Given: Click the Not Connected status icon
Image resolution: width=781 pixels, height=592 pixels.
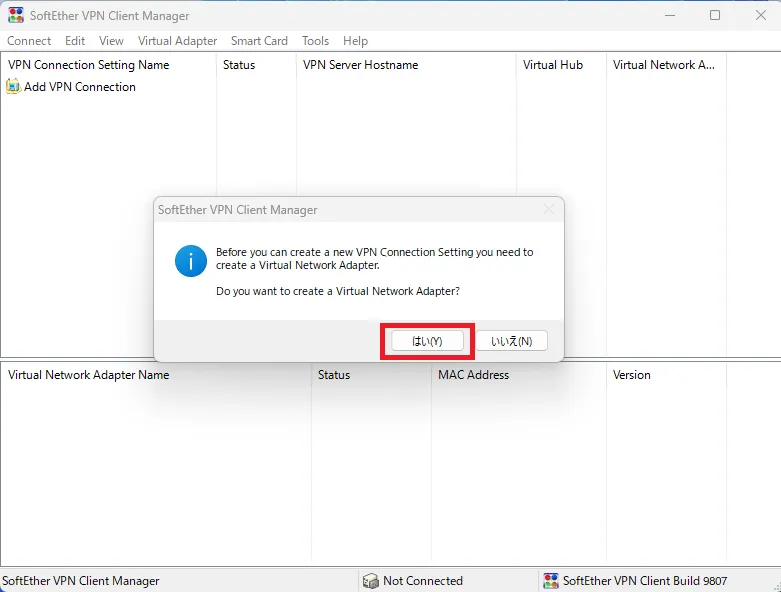Looking at the screenshot, I should click(x=371, y=581).
